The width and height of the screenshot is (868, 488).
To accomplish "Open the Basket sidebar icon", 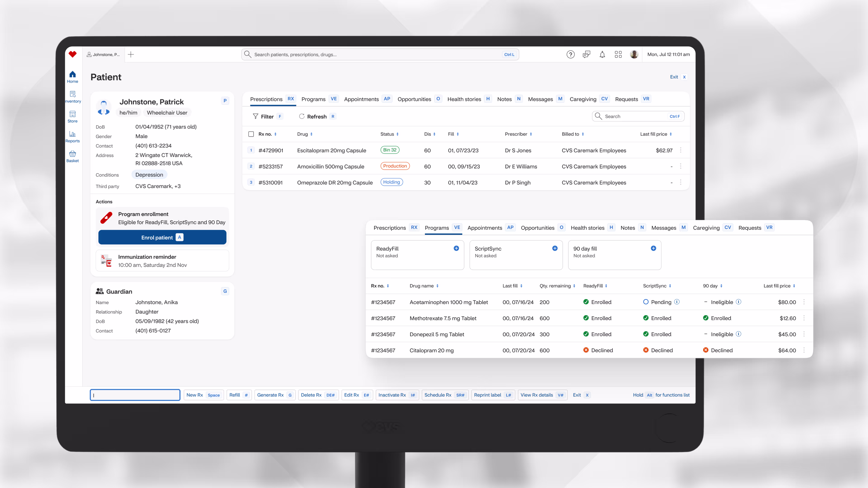I will pos(72,156).
